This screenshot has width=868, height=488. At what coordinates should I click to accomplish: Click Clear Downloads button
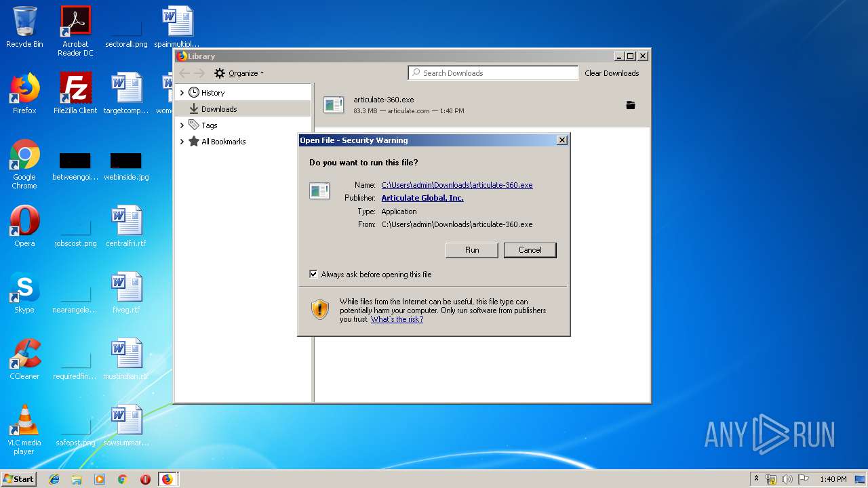point(612,73)
